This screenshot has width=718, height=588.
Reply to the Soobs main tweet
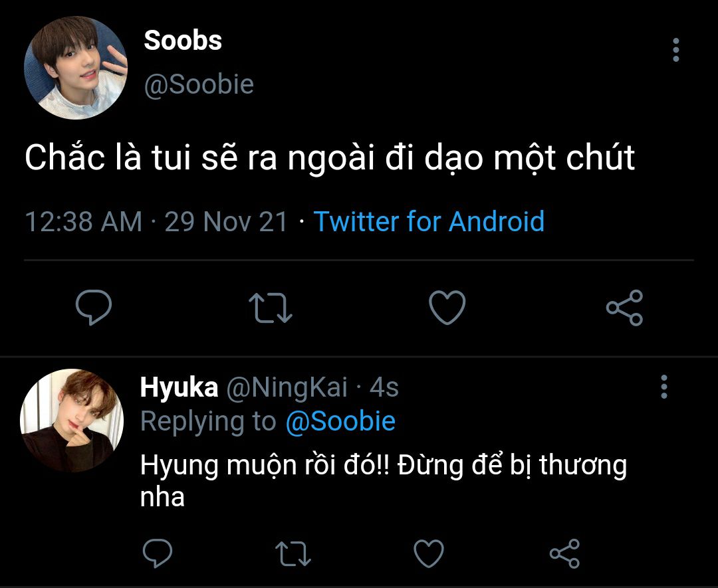tap(94, 307)
